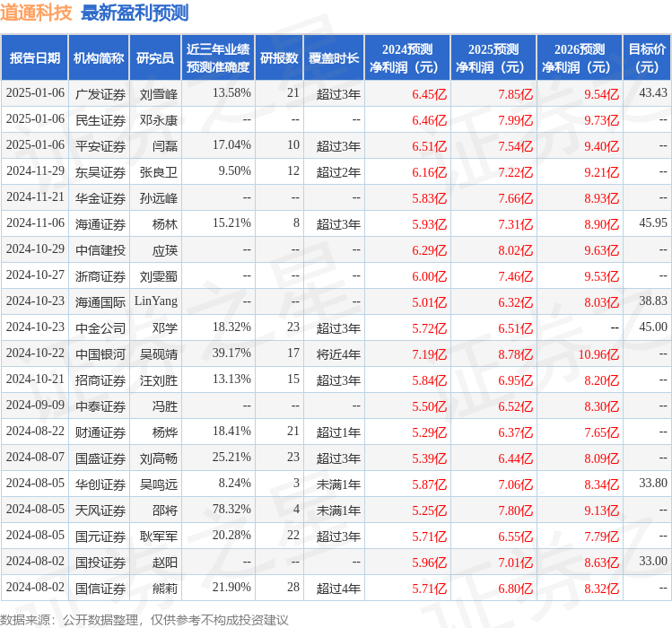This screenshot has height=628, width=672.
Task: Click the 天风证券 institution cell
Action: tap(100, 510)
